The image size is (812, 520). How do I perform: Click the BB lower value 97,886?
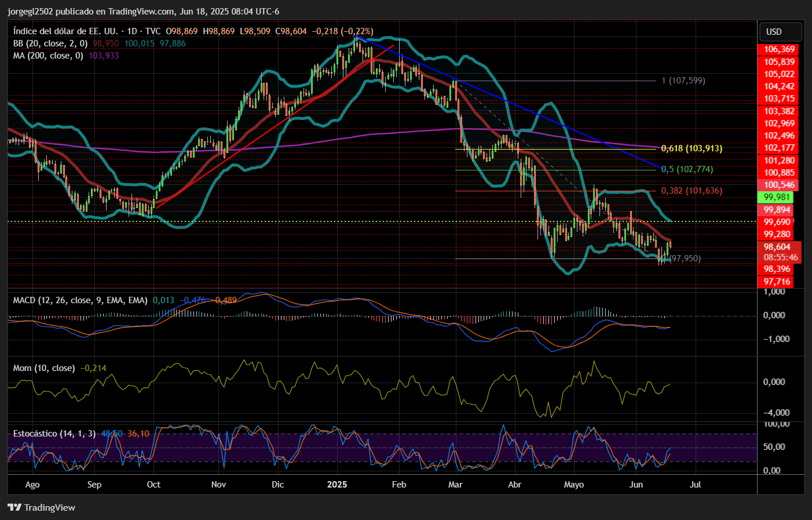point(173,43)
